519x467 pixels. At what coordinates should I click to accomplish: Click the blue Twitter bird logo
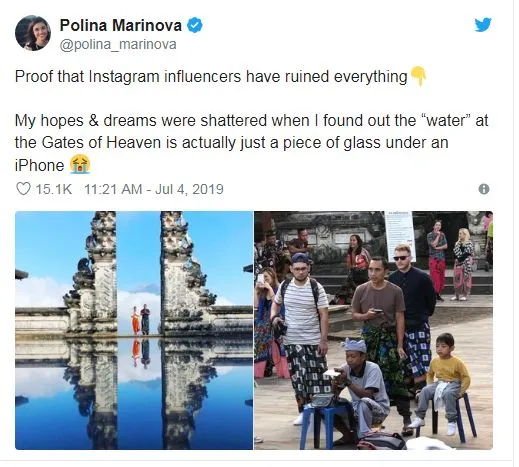[483, 25]
